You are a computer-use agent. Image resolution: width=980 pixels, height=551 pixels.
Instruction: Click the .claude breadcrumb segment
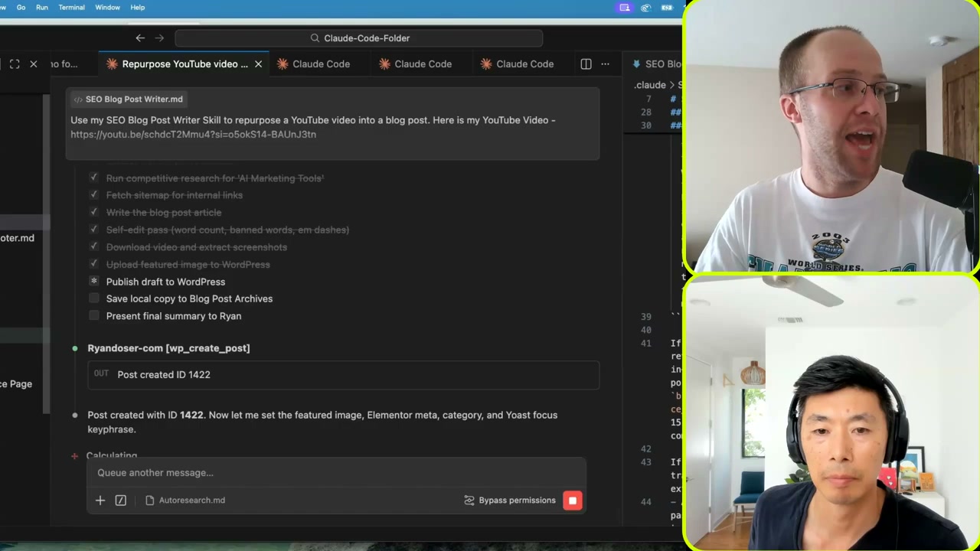click(650, 85)
